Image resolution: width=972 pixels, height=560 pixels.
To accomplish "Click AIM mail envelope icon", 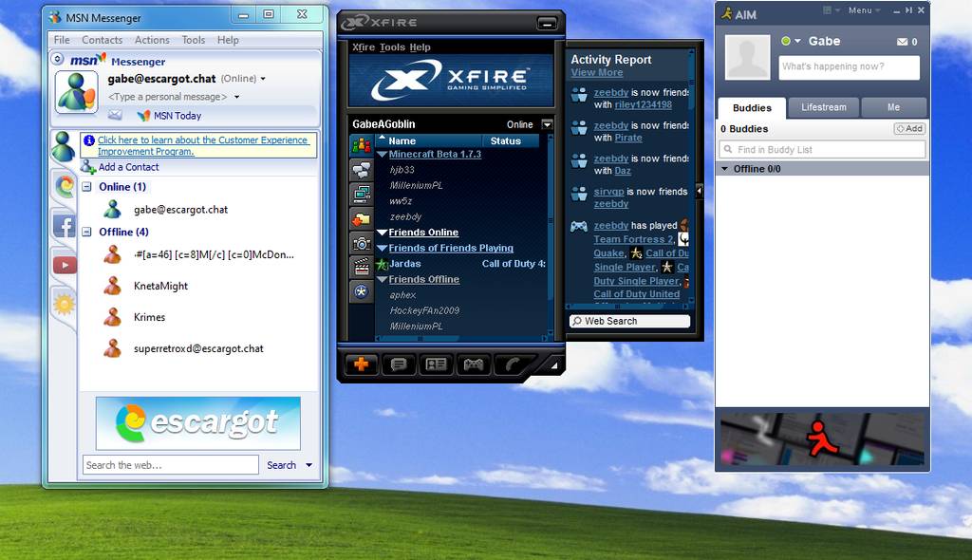I will (902, 42).
